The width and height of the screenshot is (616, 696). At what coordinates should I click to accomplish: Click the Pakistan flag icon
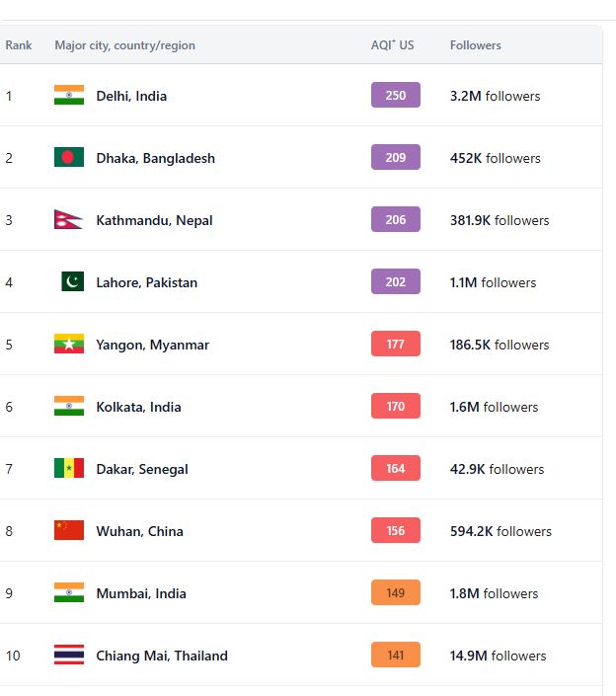pyautogui.click(x=72, y=282)
